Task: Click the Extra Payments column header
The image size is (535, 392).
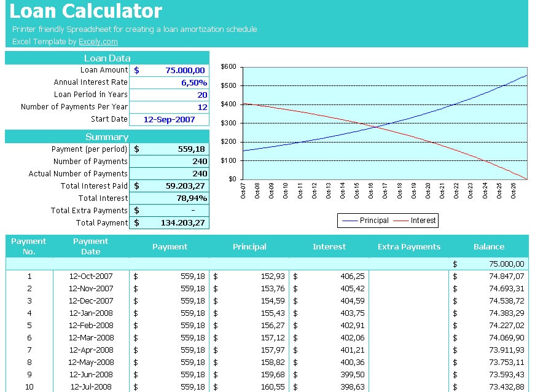Action: pos(409,246)
